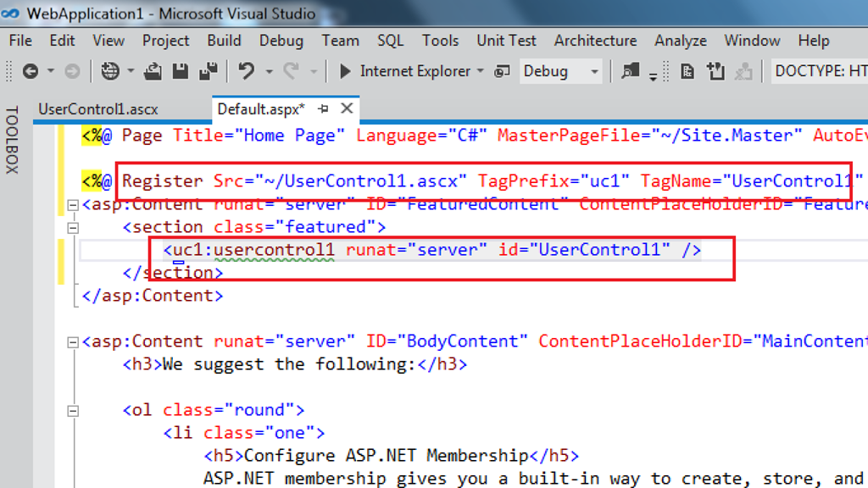Open the browser selection dropdown arrow
868x488 pixels.
tap(480, 71)
